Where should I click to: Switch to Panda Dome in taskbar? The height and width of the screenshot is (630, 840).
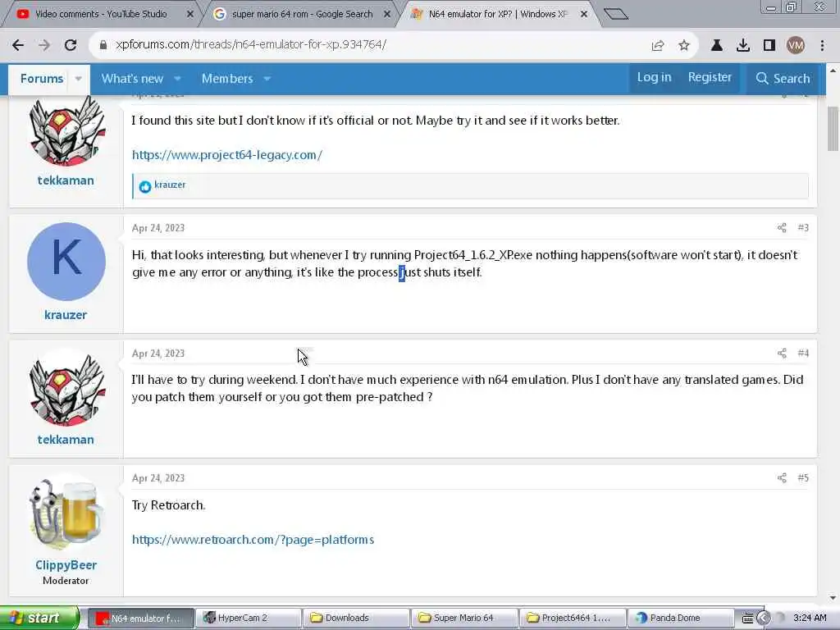click(x=680, y=619)
